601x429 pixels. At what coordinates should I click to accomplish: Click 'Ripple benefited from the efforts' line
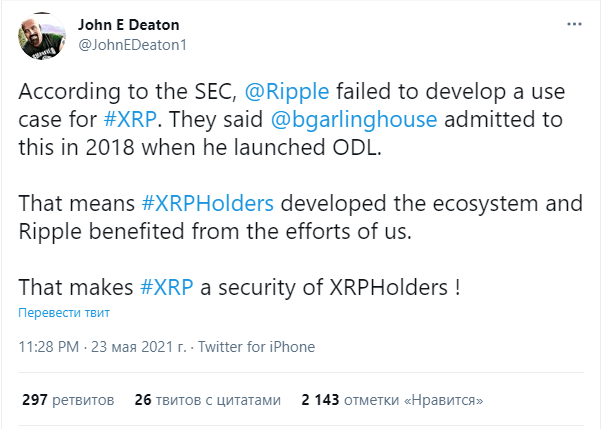(215, 231)
